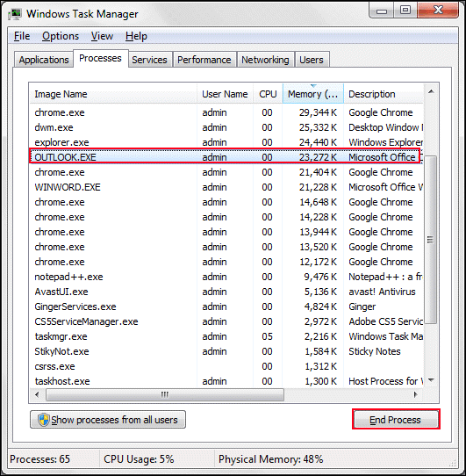Click the End Process button
Viewport: 466px width, 476px height.
[x=396, y=420]
